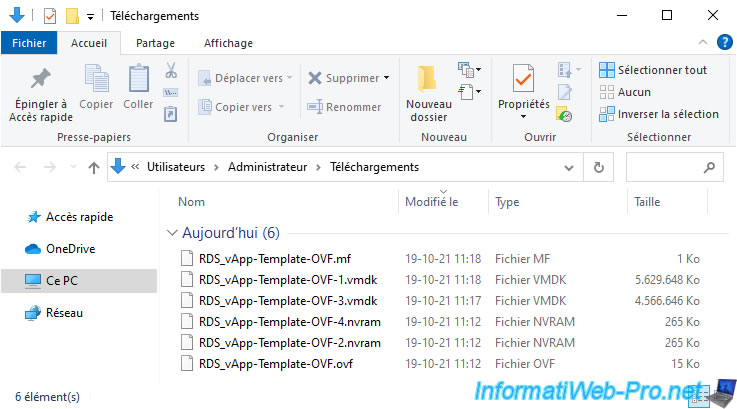Click the Coller clipboard icon
This screenshot has width=737, height=409.
point(139,78)
